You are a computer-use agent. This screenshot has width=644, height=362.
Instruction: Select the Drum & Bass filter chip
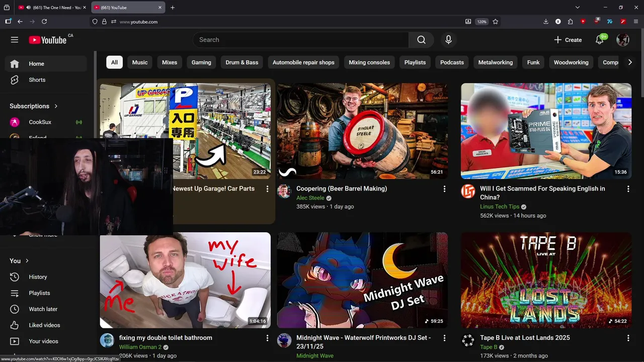pos(242,62)
